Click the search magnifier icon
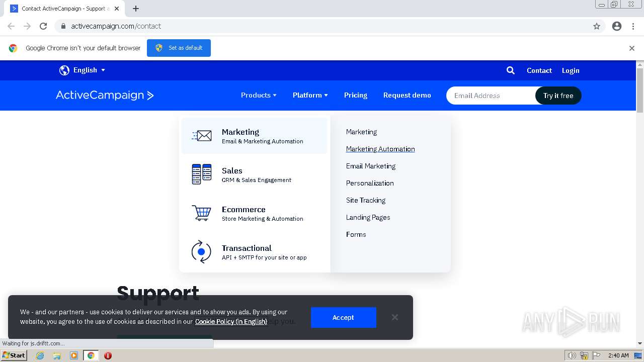 click(x=510, y=70)
